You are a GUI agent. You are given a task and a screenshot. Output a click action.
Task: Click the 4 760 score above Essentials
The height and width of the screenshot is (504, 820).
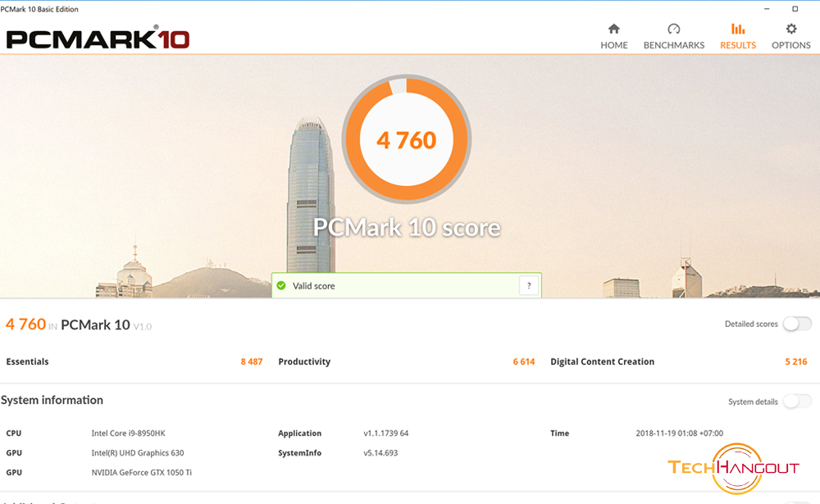pyautogui.click(x=25, y=325)
